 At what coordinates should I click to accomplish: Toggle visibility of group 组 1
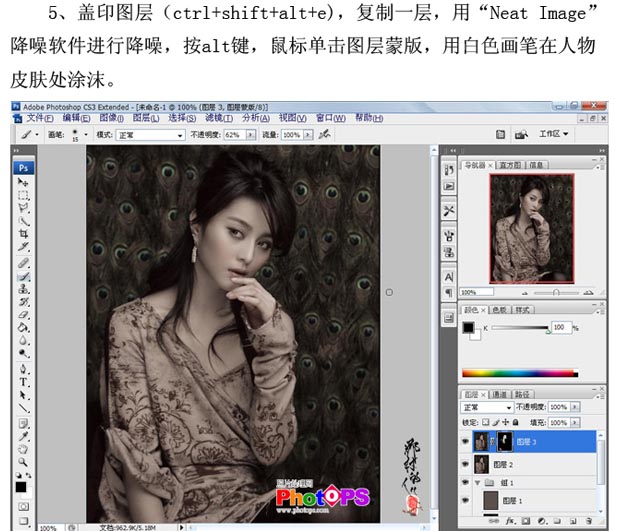click(465, 482)
